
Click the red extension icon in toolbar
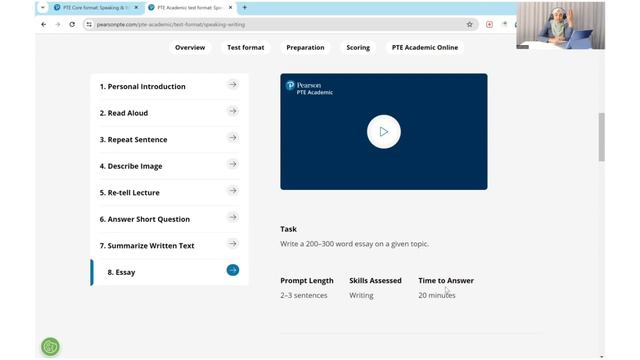tap(489, 24)
